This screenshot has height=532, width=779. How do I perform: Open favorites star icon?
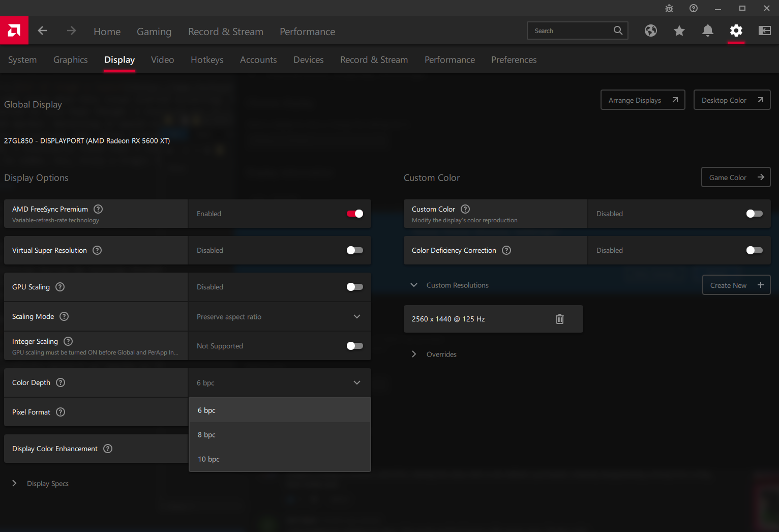point(679,31)
